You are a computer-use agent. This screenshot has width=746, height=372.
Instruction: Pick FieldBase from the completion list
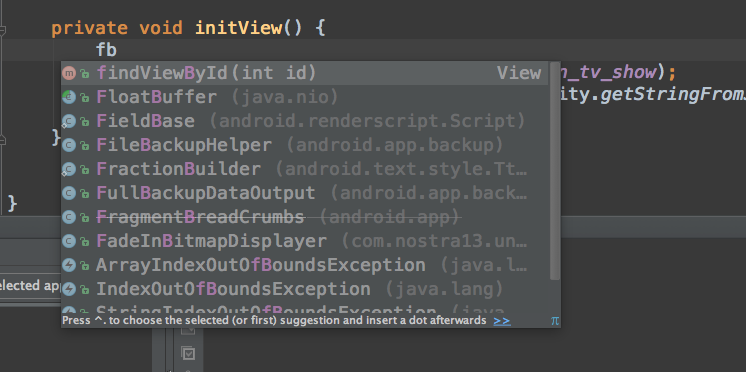tap(304, 121)
